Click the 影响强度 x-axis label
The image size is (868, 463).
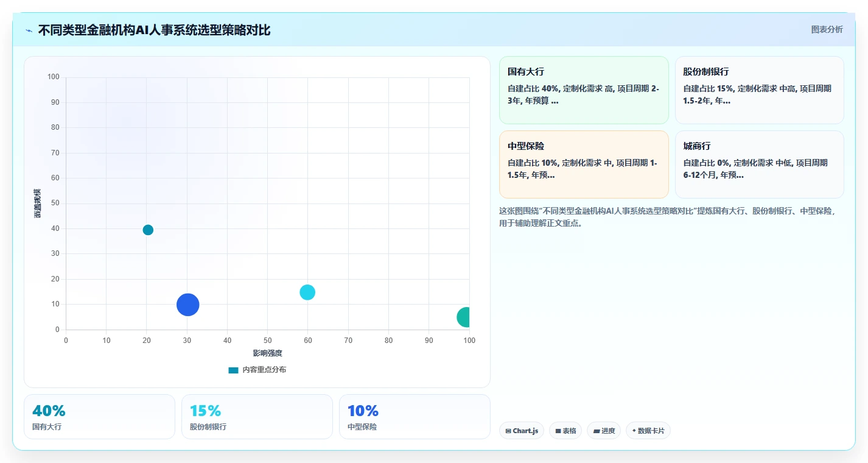coord(268,353)
